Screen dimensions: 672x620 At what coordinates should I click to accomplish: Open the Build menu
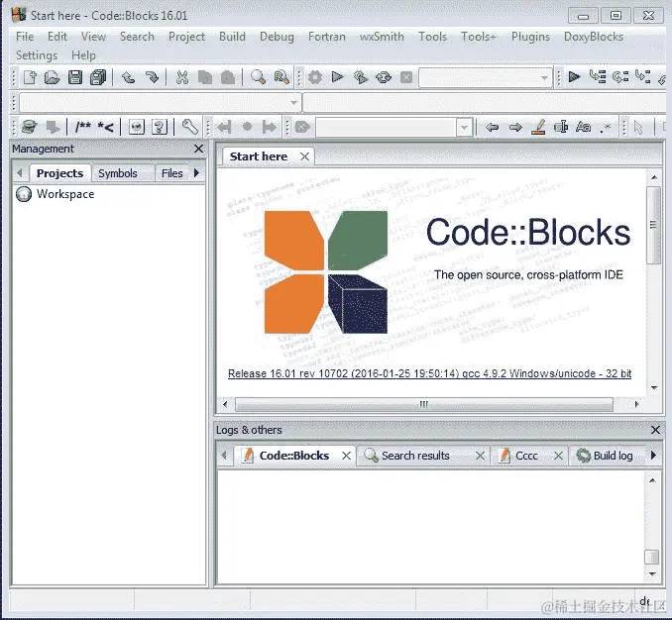[232, 37]
